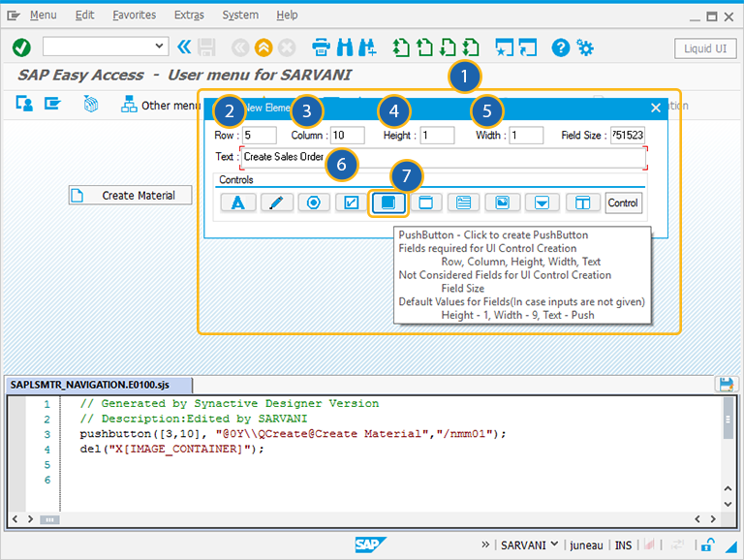Click the blue Help question mark icon
The width and height of the screenshot is (744, 560).
coord(560,47)
